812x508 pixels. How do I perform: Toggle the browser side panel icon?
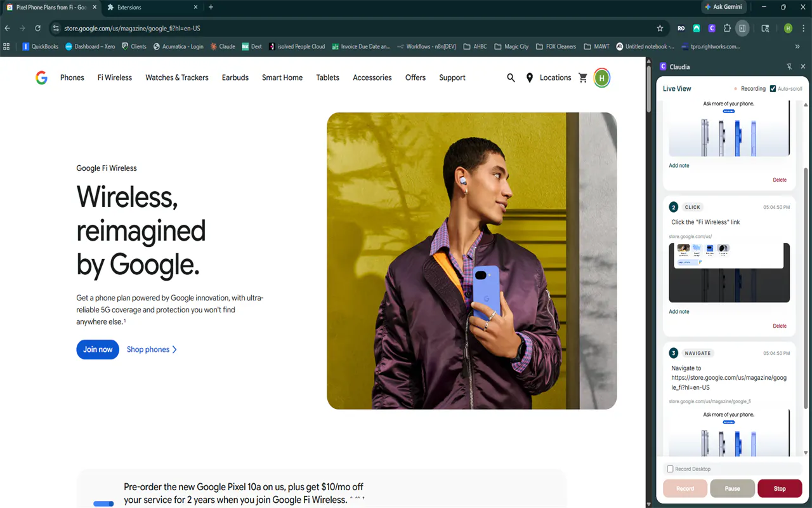tap(742, 29)
